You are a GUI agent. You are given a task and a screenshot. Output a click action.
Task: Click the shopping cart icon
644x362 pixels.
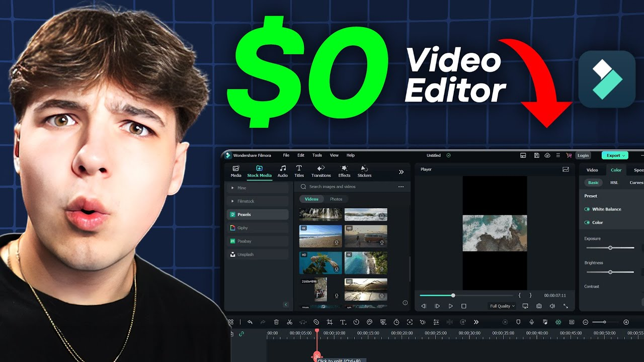pyautogui.click(x=569, y=156)
